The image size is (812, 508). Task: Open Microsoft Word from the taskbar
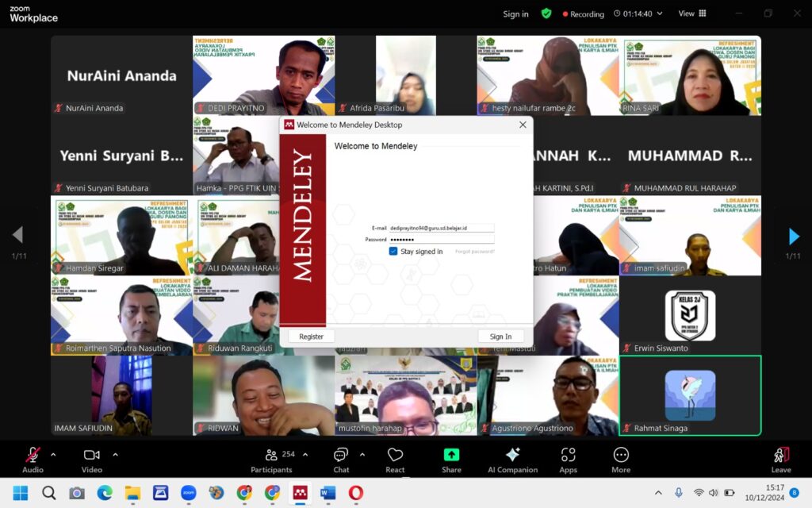click(x=327, y=492)
